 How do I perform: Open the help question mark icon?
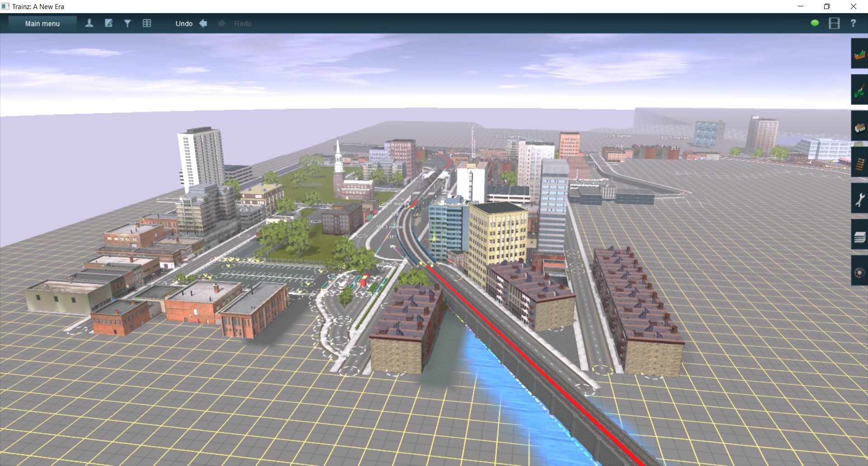point(853,23)
